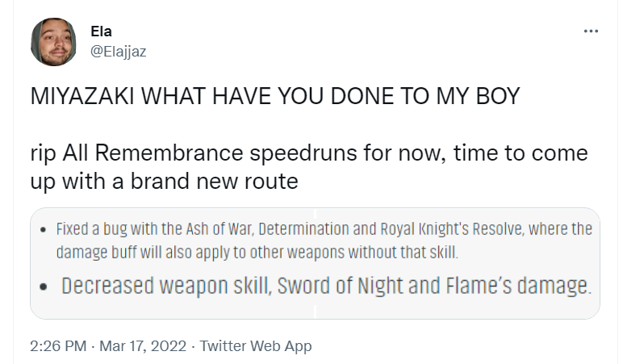Click the Mar 17, 2022 date
The image size is (644, 364).
pyautogui.click(x=143, y=346)
